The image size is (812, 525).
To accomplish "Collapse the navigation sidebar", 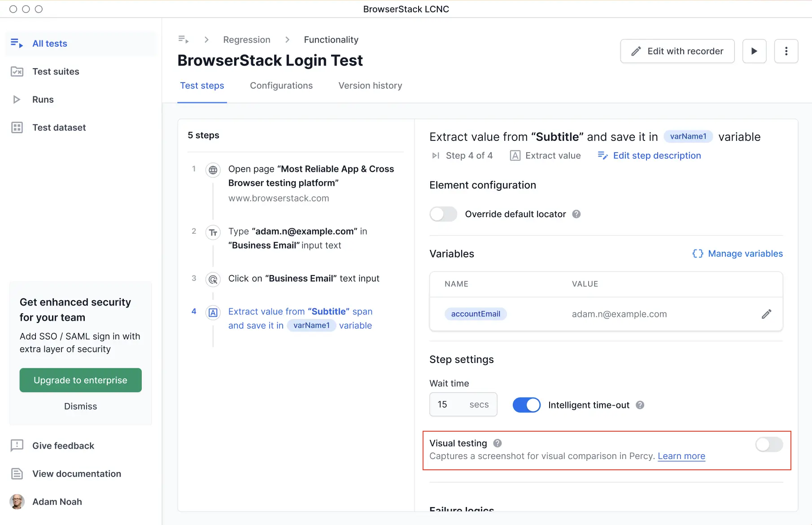I will pyautogui.click(x=183, y=39).
